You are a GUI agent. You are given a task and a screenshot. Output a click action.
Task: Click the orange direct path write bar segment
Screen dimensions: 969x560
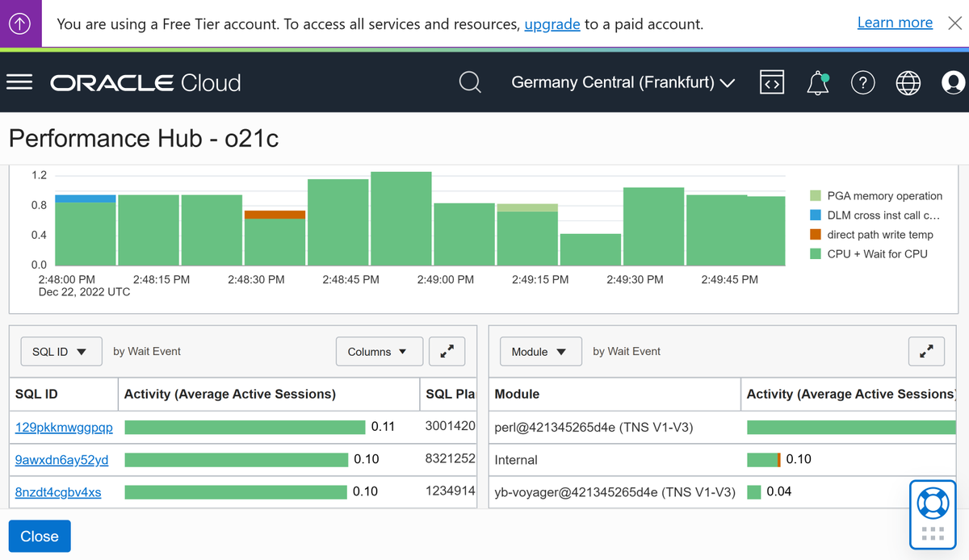[275, 215]
